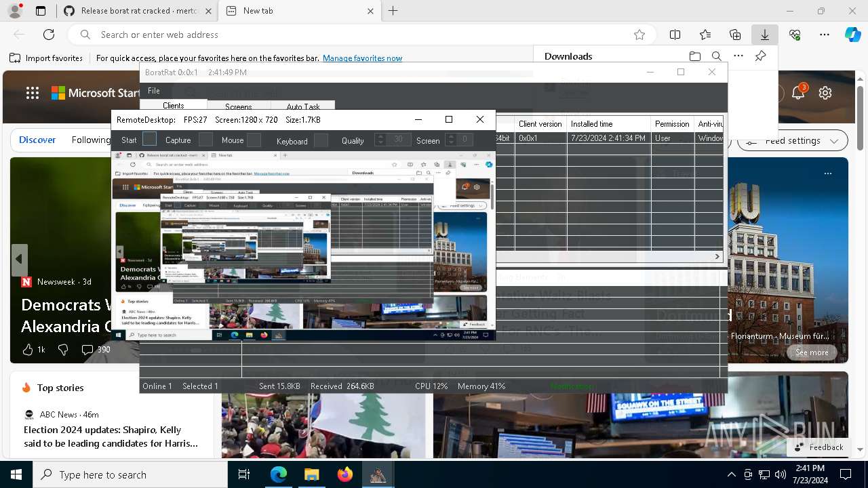This screenshot has width=868, height=488.
Task: Launch Firefox from the taskbar
Action: tap(344, 475)
